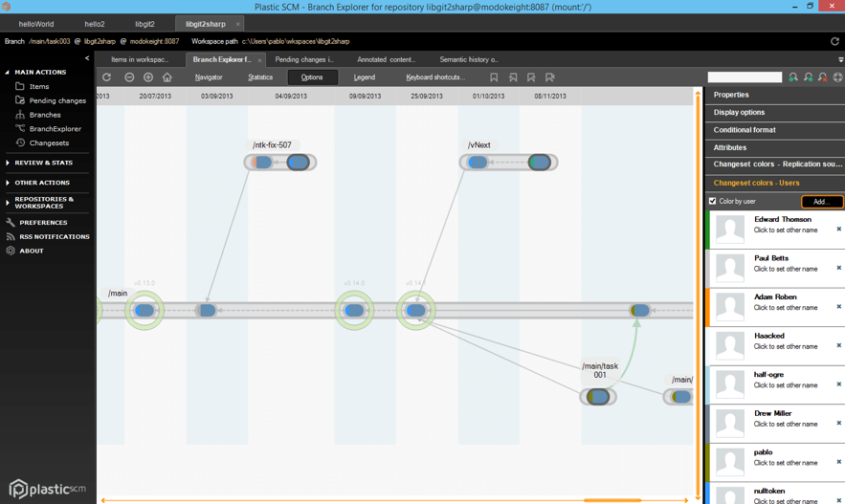Collapse the left sidebar with arrow
Screen dimensions: 845x504
tap(87, 57)
